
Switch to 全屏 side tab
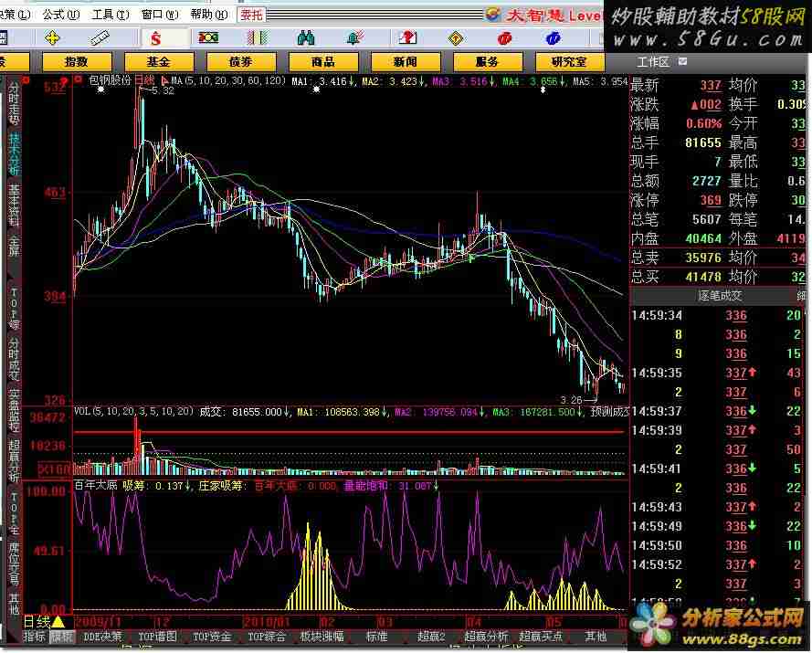pyautogui.click(x=14, y=246)
